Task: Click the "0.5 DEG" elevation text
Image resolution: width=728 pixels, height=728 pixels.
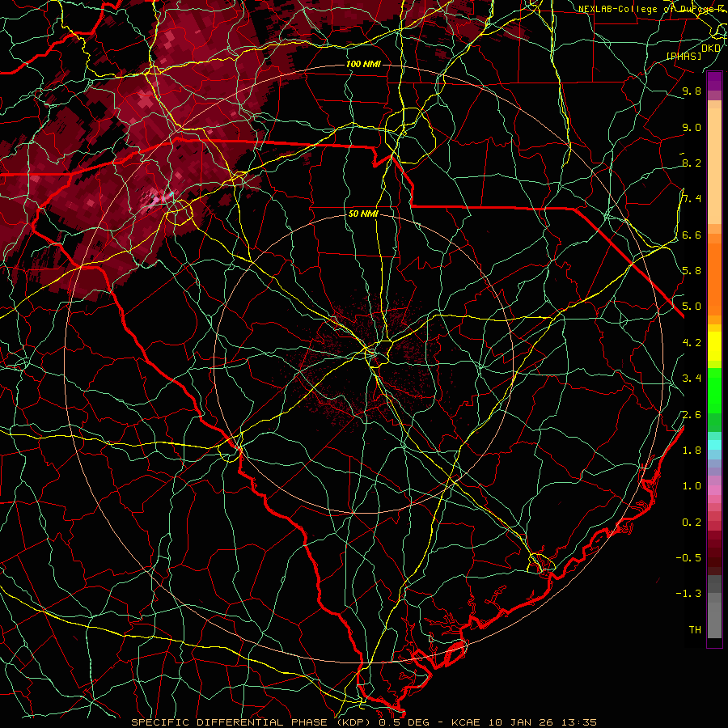Action: coord(404,722)
